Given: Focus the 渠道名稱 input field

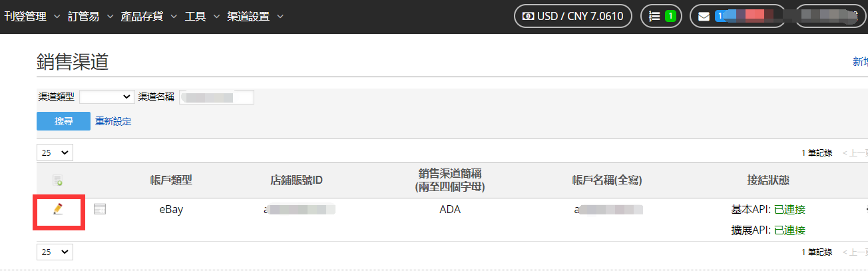Looking at the screenshot, I should pyautogui.click(x=216, y=97).
